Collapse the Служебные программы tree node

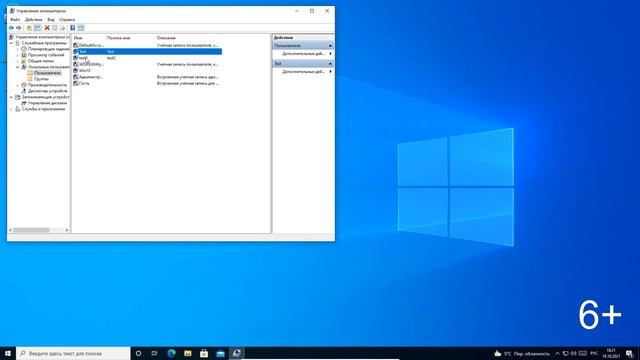tap(11, 43)
